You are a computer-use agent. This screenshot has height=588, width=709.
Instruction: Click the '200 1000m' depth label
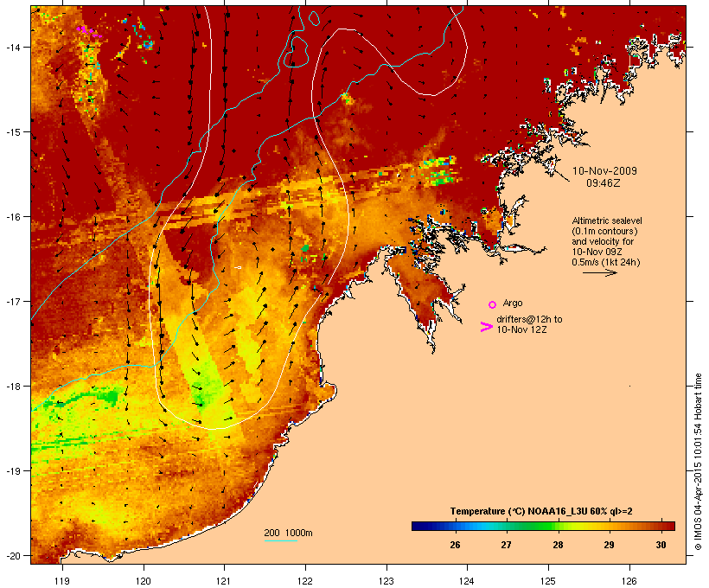[288, 533]
